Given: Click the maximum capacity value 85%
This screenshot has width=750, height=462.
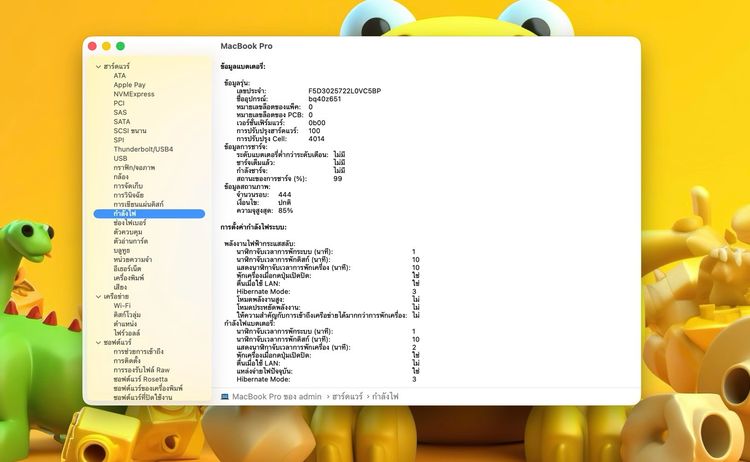Looking at the screenshot, I should [x=286, y=210].
